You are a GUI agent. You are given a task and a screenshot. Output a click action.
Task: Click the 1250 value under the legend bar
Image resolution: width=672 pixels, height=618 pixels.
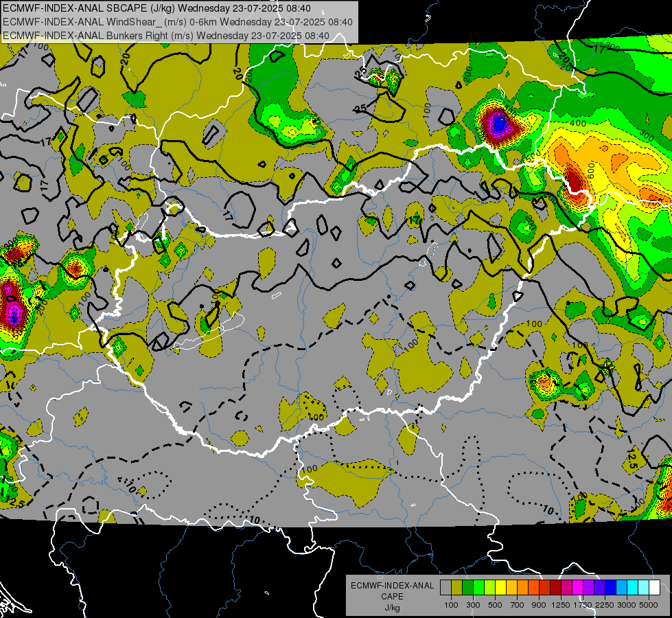click(x=561, y=605)
